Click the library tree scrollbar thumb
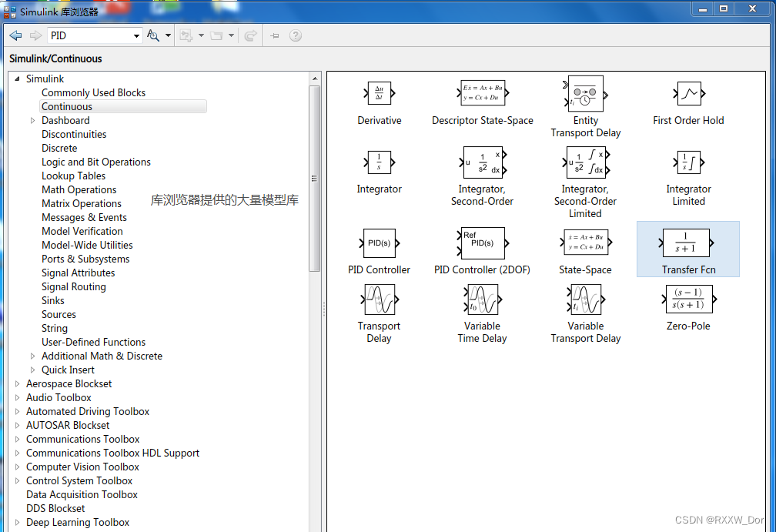 coord(315,178)
